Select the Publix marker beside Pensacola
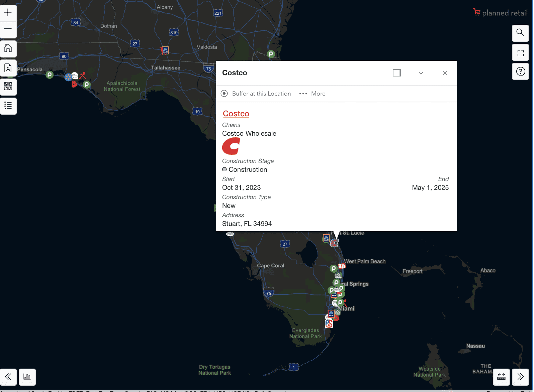534x392 pixels. pos(50,75)
